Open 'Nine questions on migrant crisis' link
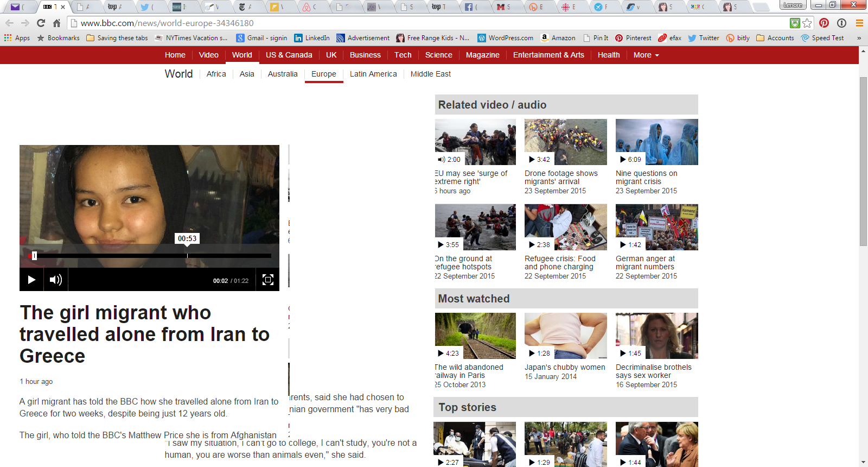Screen dimensions: 868x467 646,177
